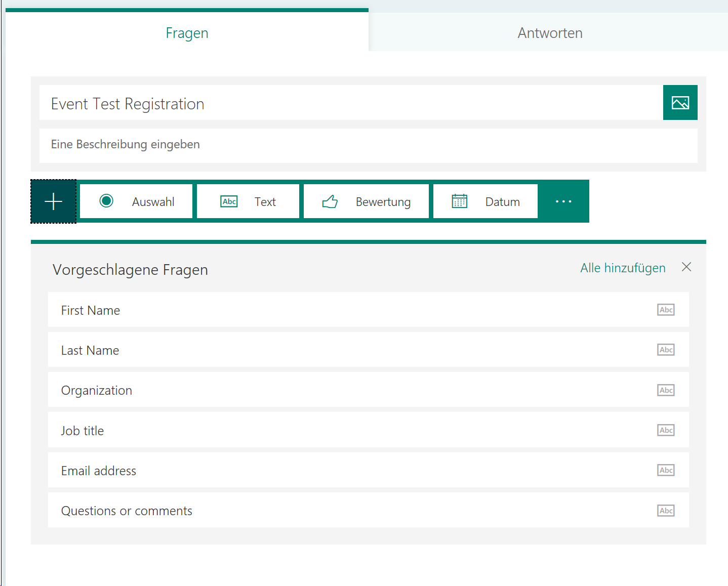Click Abc icon in Last Name row

click(666, 350)
